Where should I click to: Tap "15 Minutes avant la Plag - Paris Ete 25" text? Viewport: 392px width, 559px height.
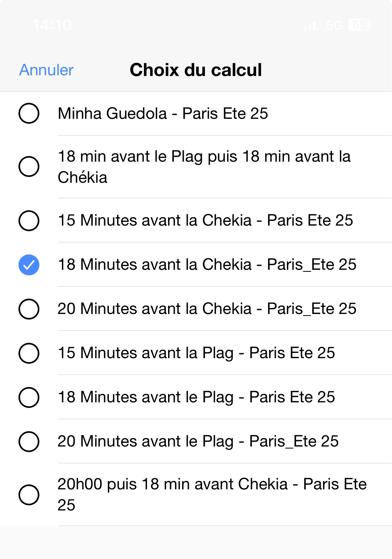pyautogui.click(x=196, y=353)
